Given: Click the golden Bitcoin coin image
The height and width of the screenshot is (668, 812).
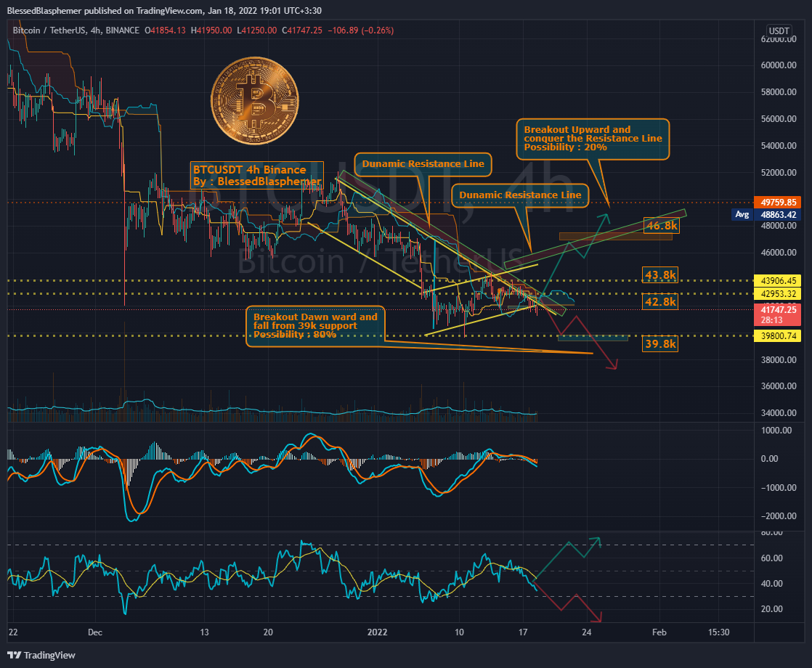Looking at the screenshot, I should [x=255, y=100].
